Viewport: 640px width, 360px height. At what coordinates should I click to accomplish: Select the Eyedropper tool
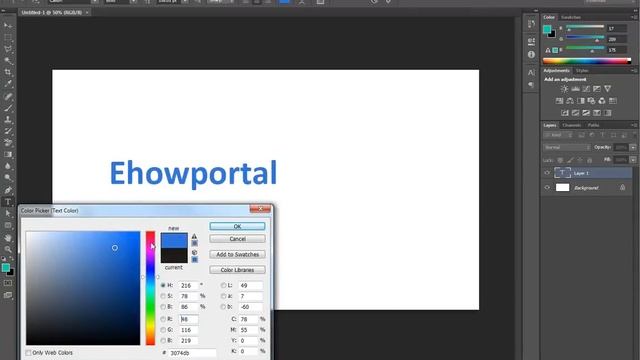coord(8,84)
